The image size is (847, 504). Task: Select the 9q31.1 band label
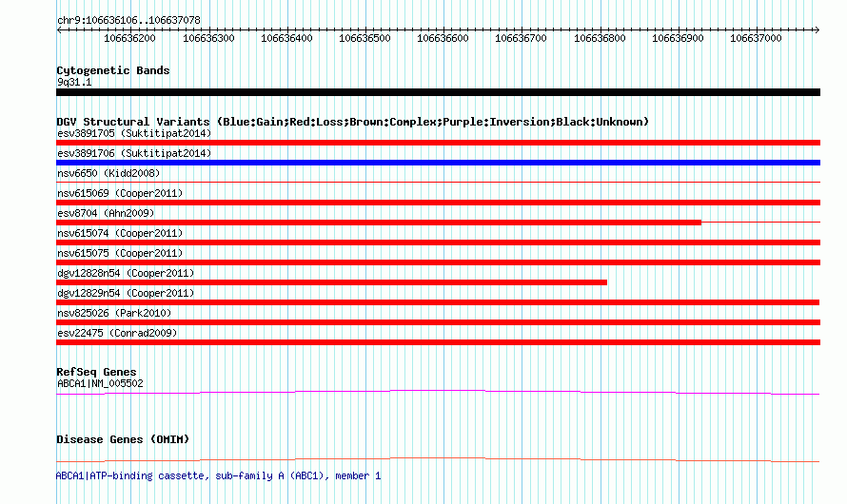pos(74,83)
